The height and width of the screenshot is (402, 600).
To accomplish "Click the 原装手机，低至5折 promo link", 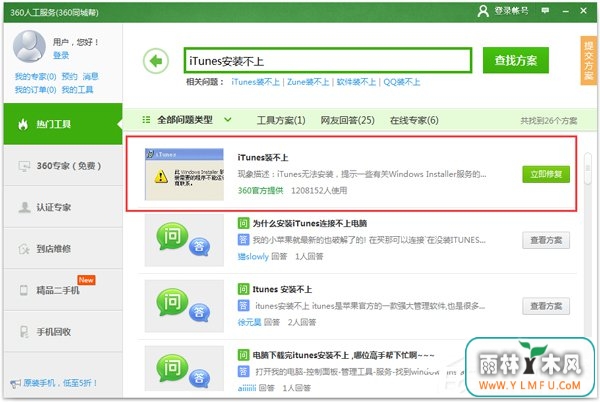I will (61, 383).
